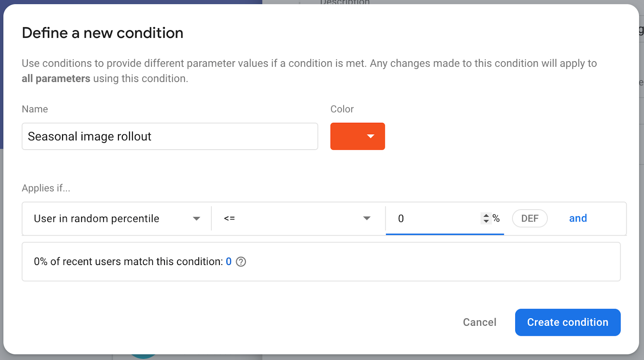Click the help question mark icon

(241, 262)
